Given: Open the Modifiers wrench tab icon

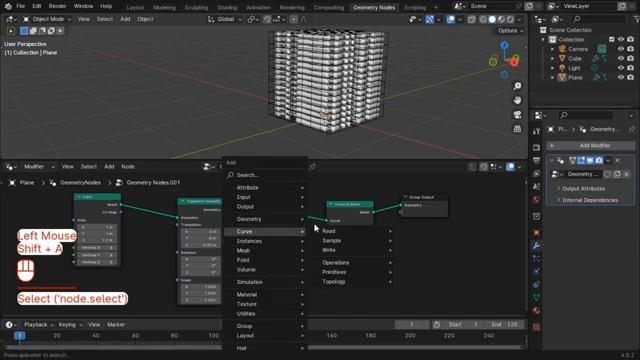Looking at the screenshot, I should tap(536, 245).
